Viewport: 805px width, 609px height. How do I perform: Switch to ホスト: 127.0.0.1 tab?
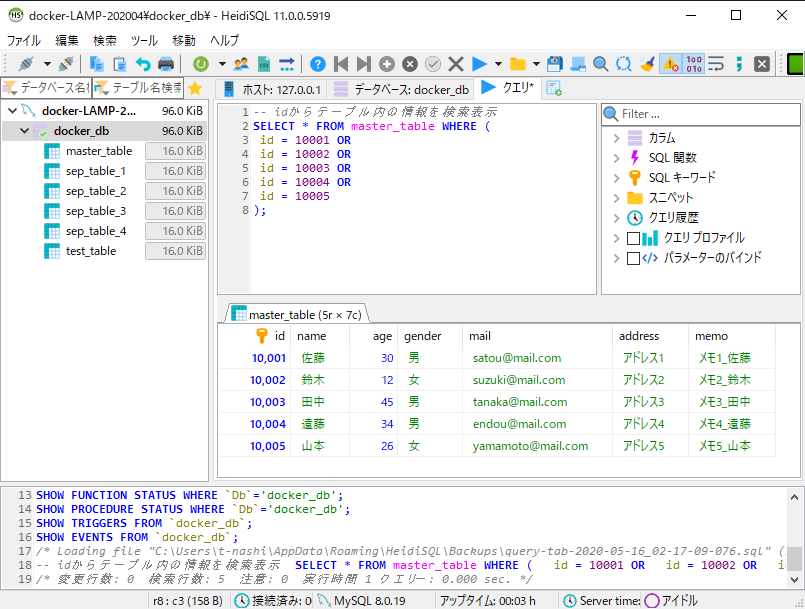coord(273,89)
